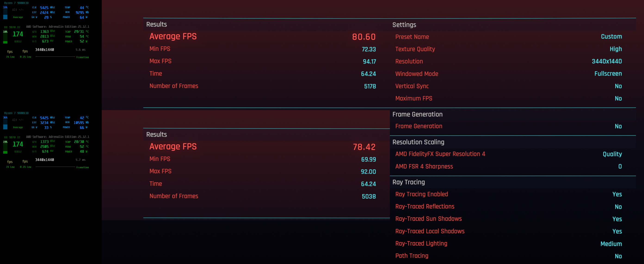This screenshot has height=264, width=644.
Task: Toggle the Maximum FPS setting
Action: 618,99
